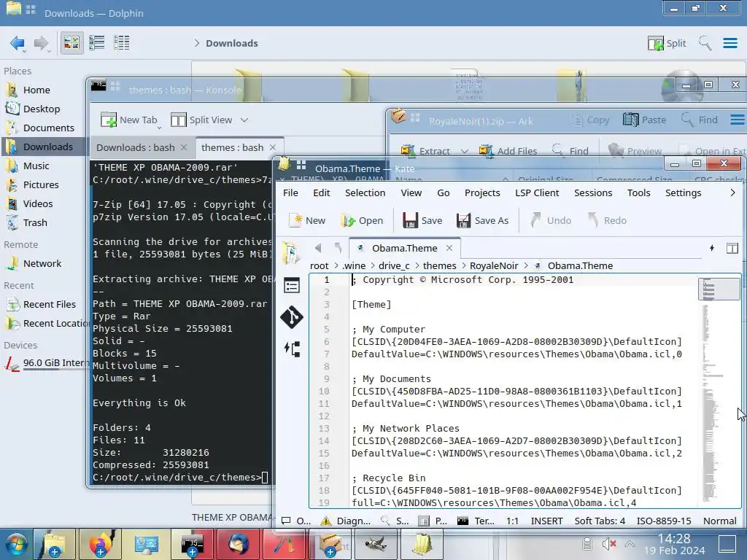Open the search magnifier in Dolphin
The width and height of the screenshot is (747, 560).
705,43
